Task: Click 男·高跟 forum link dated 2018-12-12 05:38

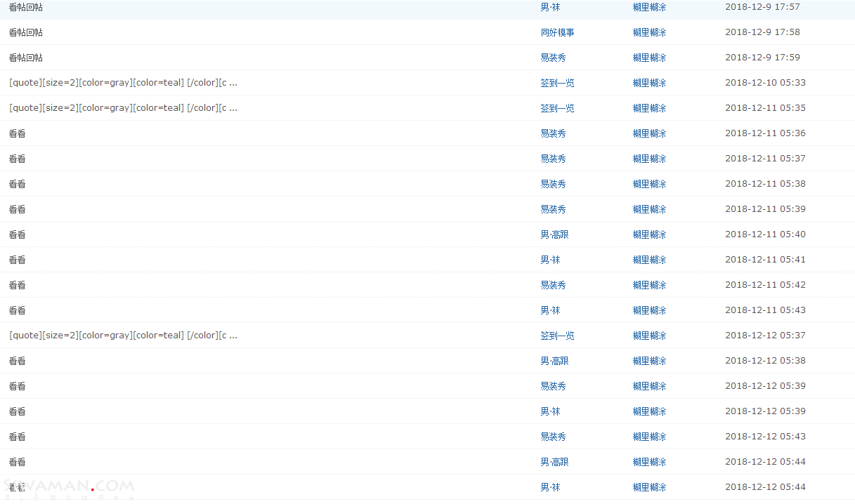Action: click(554, 361)
